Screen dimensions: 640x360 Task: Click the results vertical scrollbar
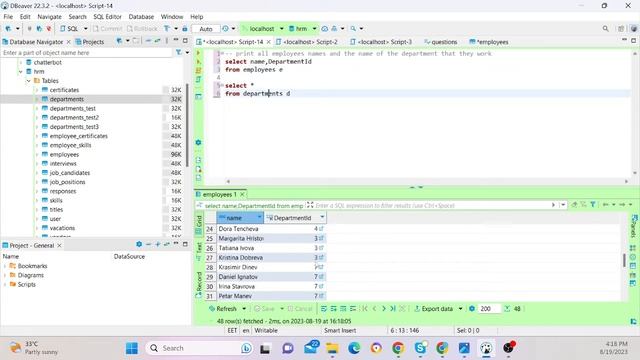[x=624, y=260]
